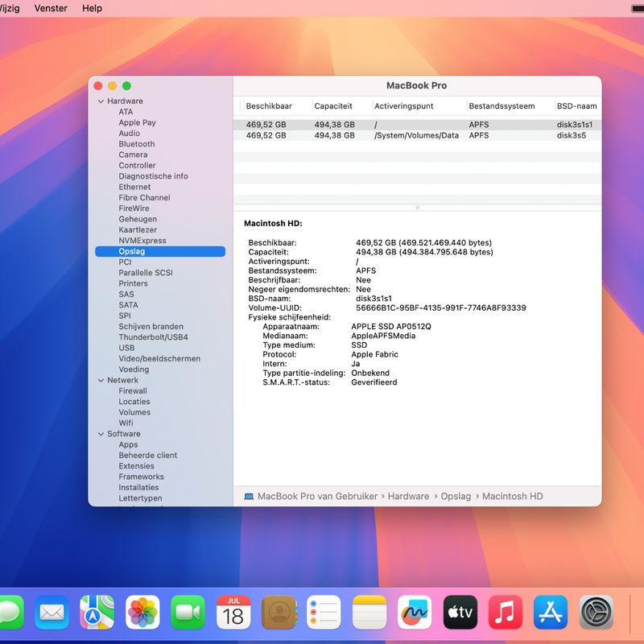Select Locaties under Netwerk
Screen dimensions: 644x644
(134, 401)
